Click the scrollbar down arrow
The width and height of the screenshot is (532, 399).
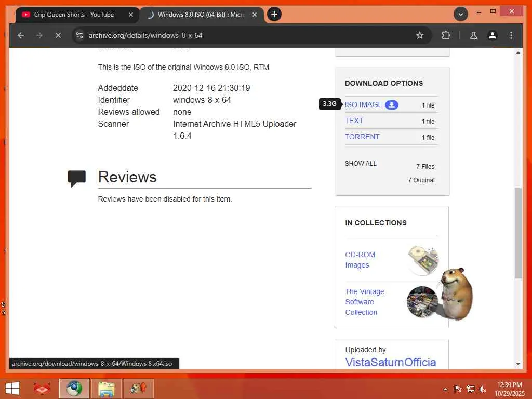click(x=518, y=364)
